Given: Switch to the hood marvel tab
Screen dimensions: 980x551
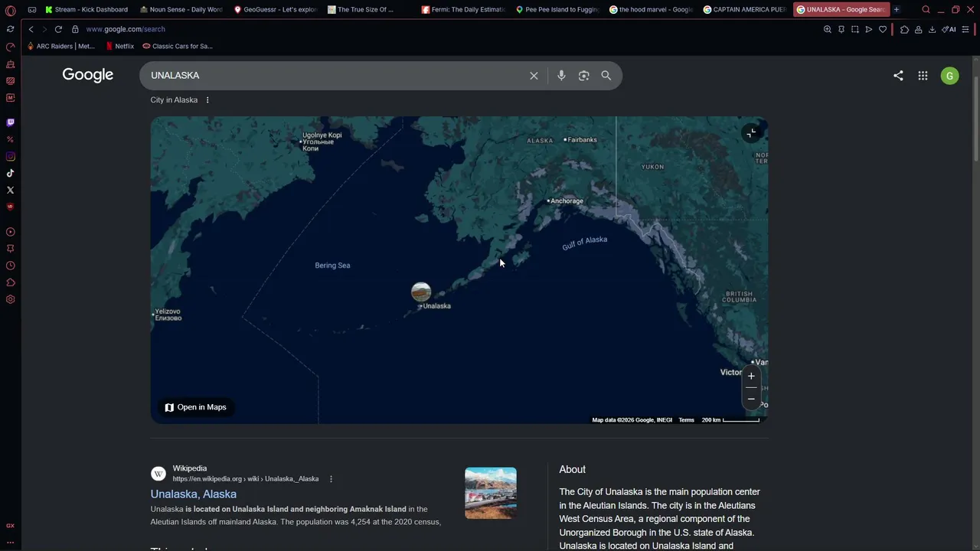Looking at the screenshot, I should tap(652, 10).
